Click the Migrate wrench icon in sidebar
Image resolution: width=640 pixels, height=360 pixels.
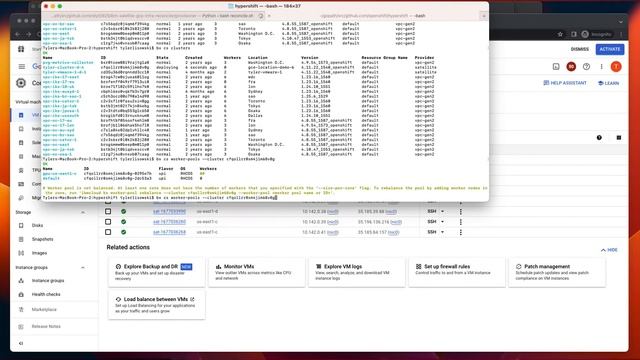pos(21,198)
